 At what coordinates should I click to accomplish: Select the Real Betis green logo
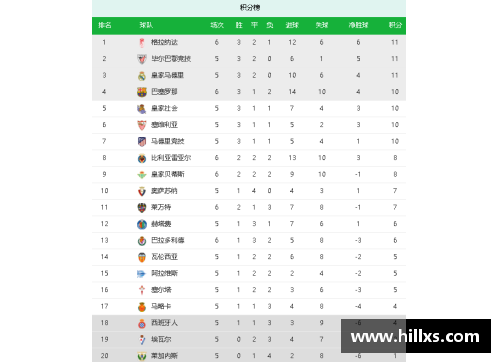[142, 175]
